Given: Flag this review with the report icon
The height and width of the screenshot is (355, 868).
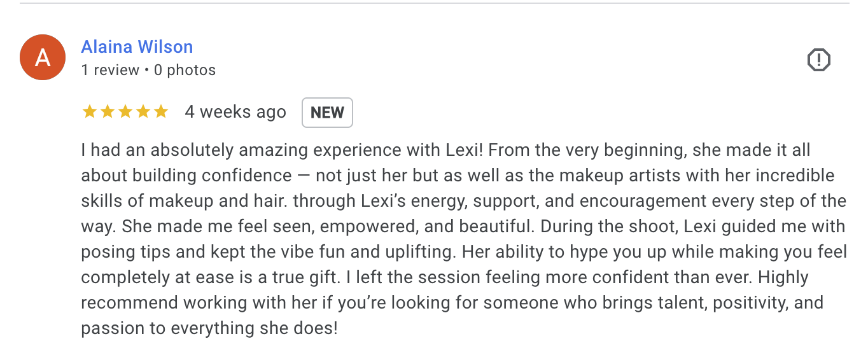Looking at the screenshot, I should [x=819, y=60].
